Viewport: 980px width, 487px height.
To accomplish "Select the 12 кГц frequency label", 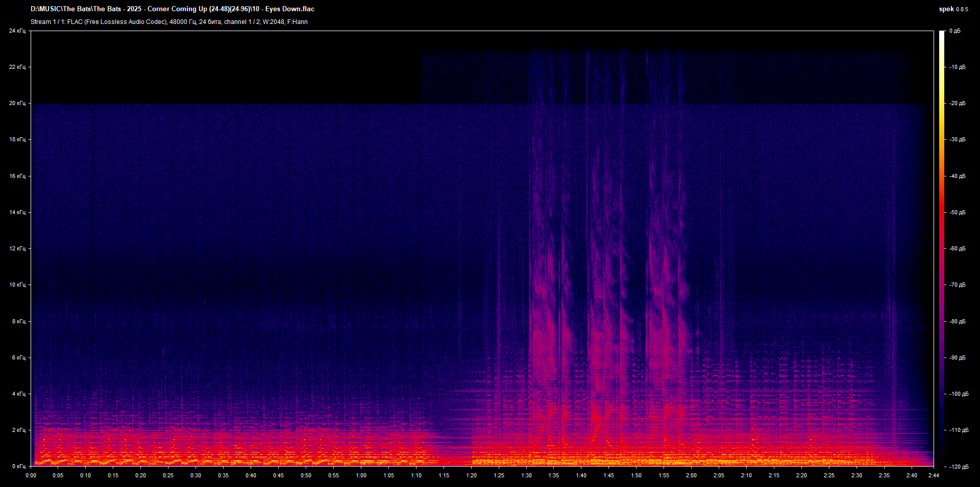I will [x=17, y=249].
